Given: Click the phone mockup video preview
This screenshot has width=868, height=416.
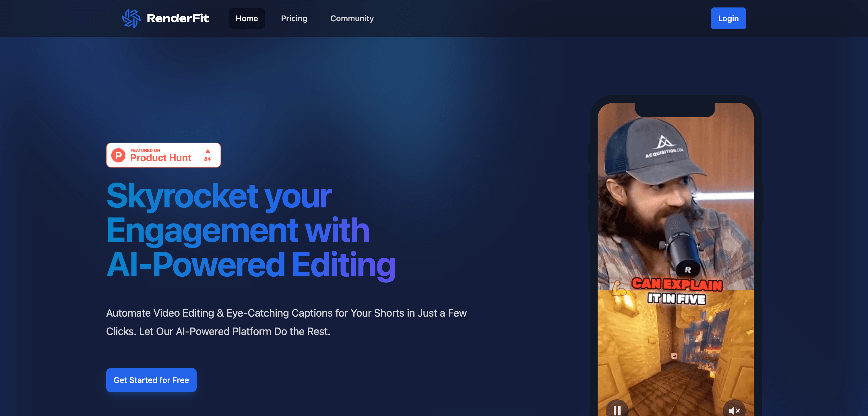Looking at the screenshot, I should point(676,259).
